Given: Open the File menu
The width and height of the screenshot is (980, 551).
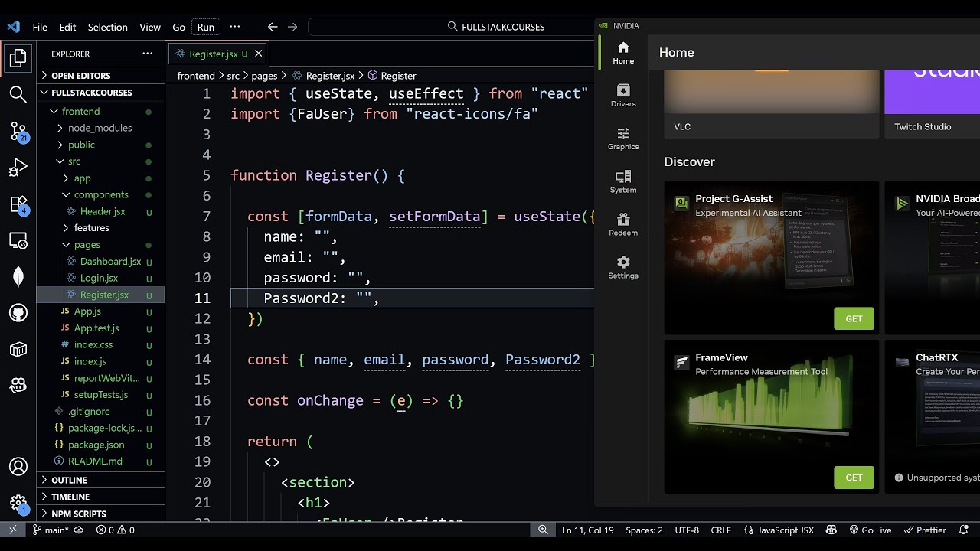Looking at the screenshot, I should pyautogui.click(x=40, y=27).
